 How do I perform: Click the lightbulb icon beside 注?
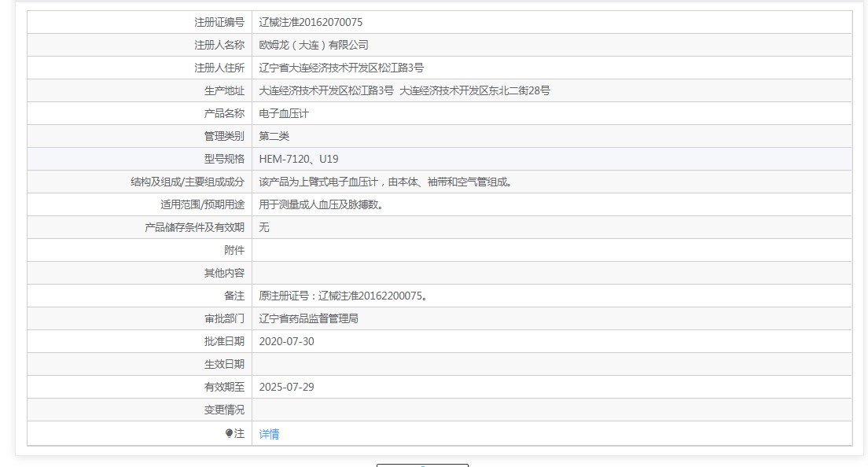coord(229,433)
